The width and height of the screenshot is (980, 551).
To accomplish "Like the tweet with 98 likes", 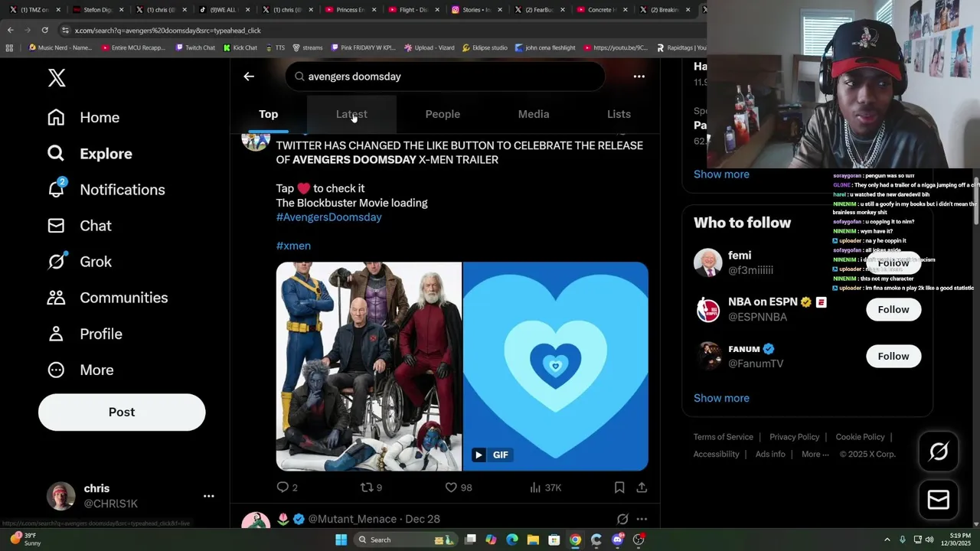I will [459, 487].
